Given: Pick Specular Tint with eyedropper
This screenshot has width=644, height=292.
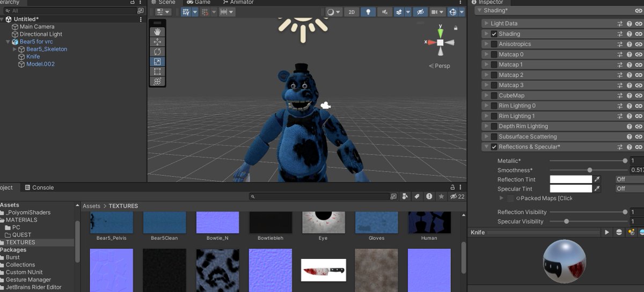Looking at the screenshot, I should pos(597,189).
